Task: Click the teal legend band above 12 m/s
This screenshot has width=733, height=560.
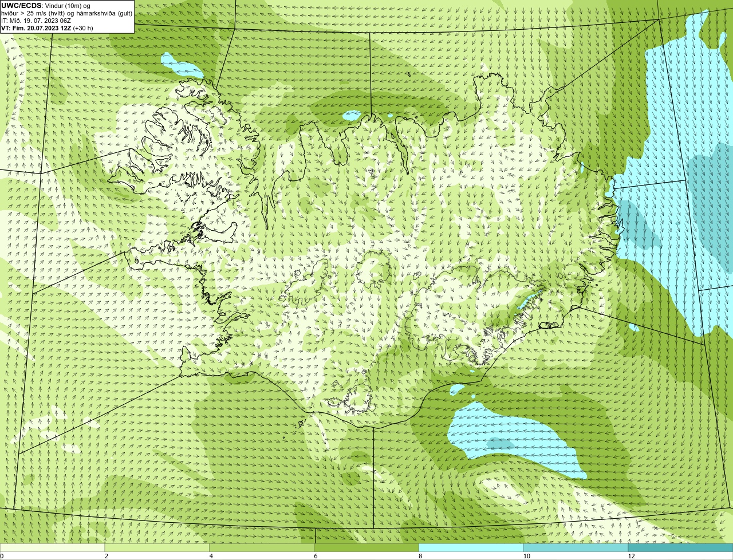Action: [681, 548]
